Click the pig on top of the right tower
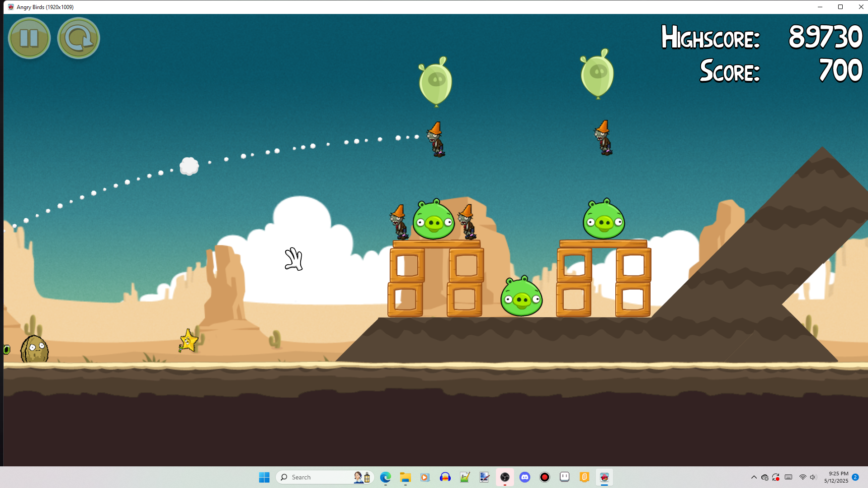This screenshot has width=868, height=488. (604, 219)
